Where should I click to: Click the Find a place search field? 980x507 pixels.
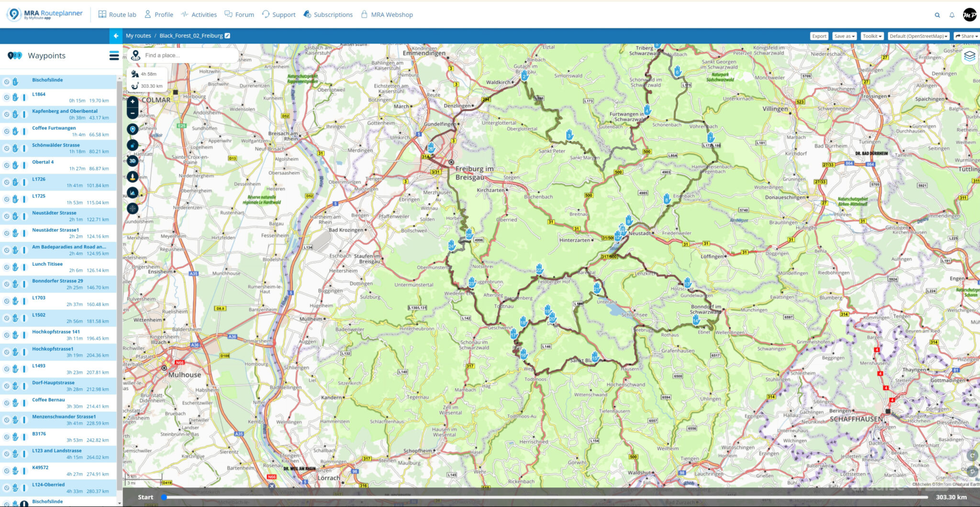pos(187,55)
